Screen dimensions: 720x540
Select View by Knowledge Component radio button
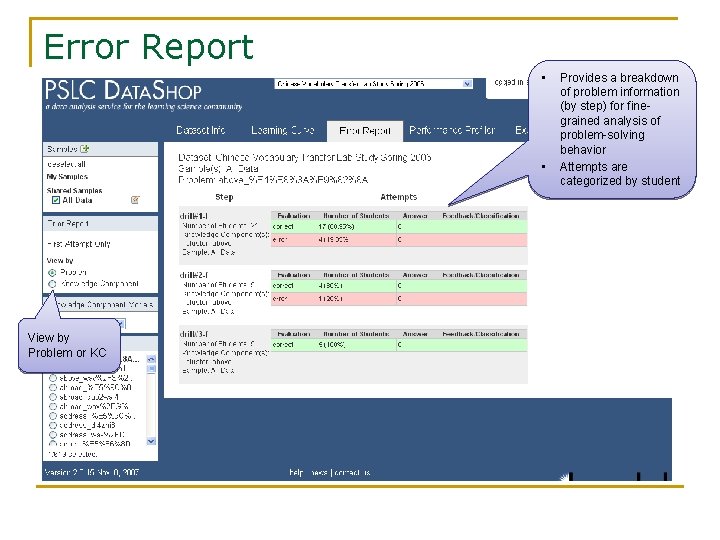coord(52,284)
